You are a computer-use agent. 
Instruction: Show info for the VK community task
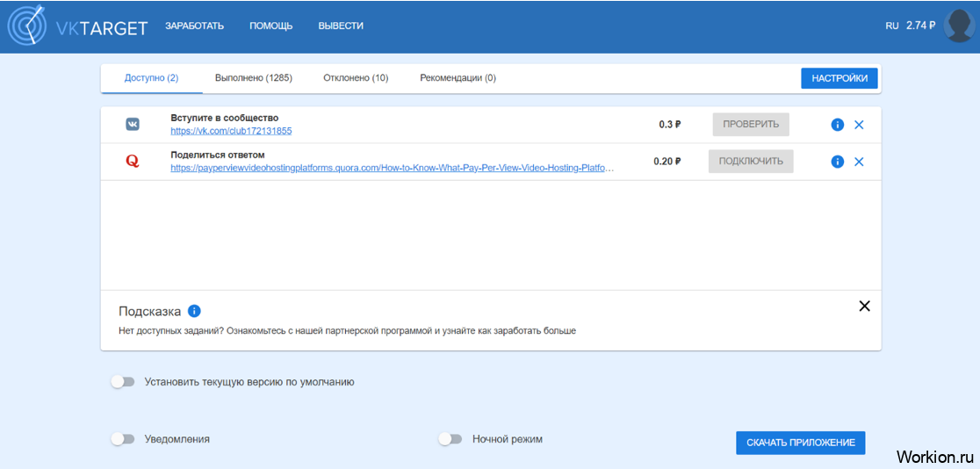pos(838,125)
